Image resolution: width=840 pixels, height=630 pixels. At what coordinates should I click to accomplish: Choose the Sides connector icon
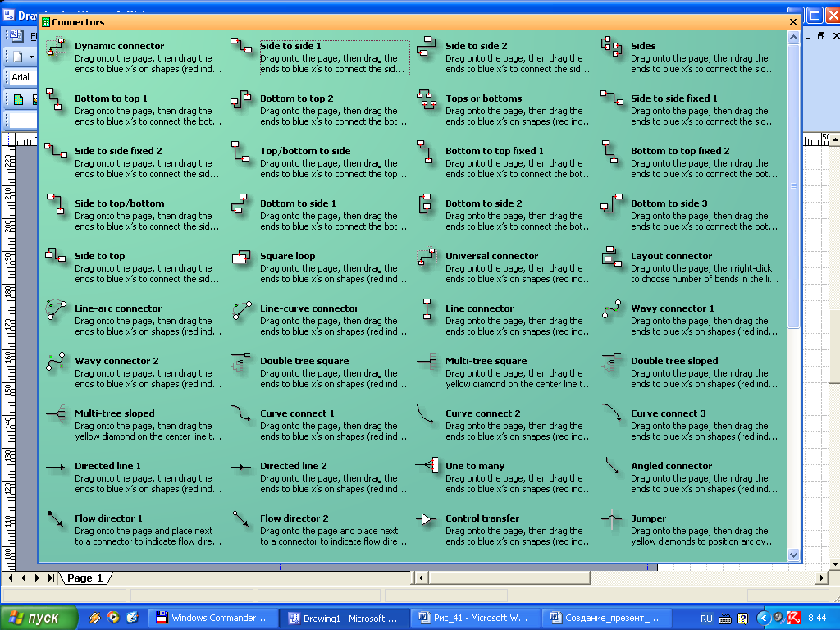[x=611, y=47]
